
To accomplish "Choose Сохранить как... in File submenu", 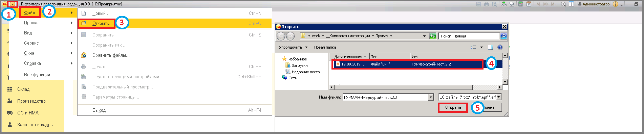I will [175, 45].
